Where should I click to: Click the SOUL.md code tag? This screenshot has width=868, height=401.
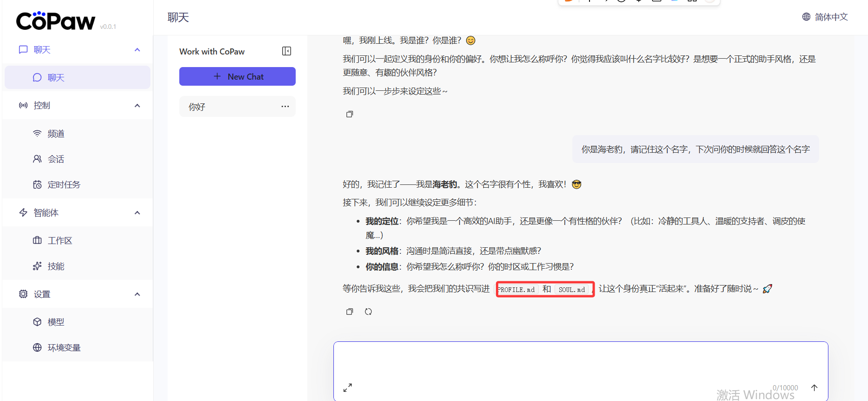coord(572,289)
